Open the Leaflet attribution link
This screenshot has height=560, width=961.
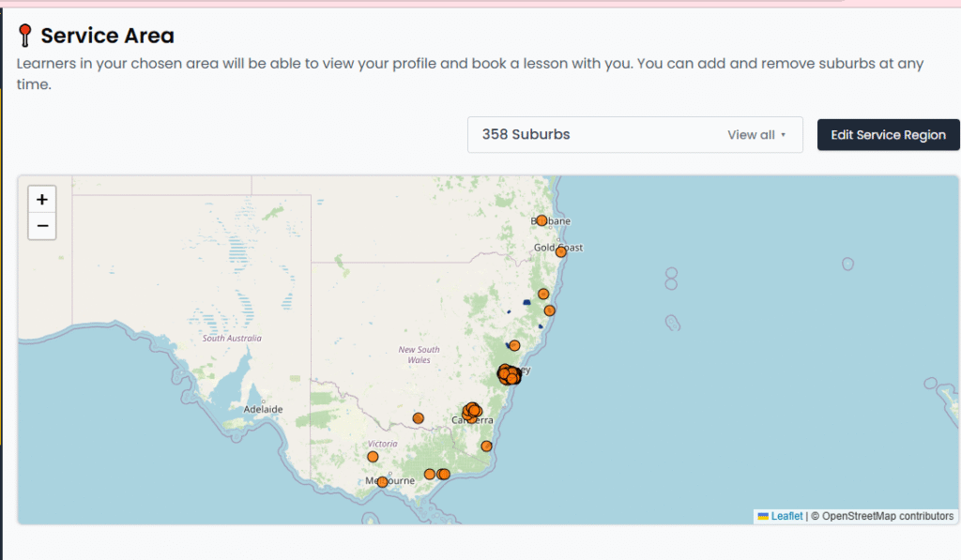click(786, 516)
